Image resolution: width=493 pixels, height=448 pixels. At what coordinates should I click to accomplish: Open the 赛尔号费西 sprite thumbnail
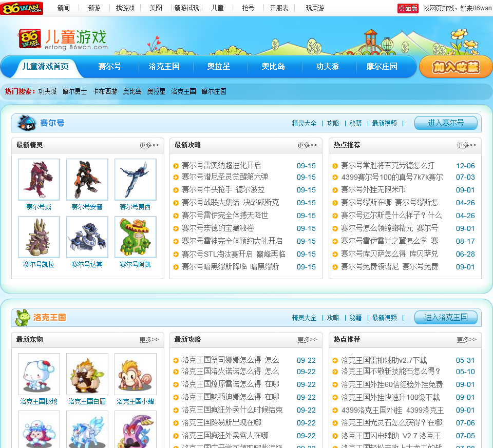136,180
